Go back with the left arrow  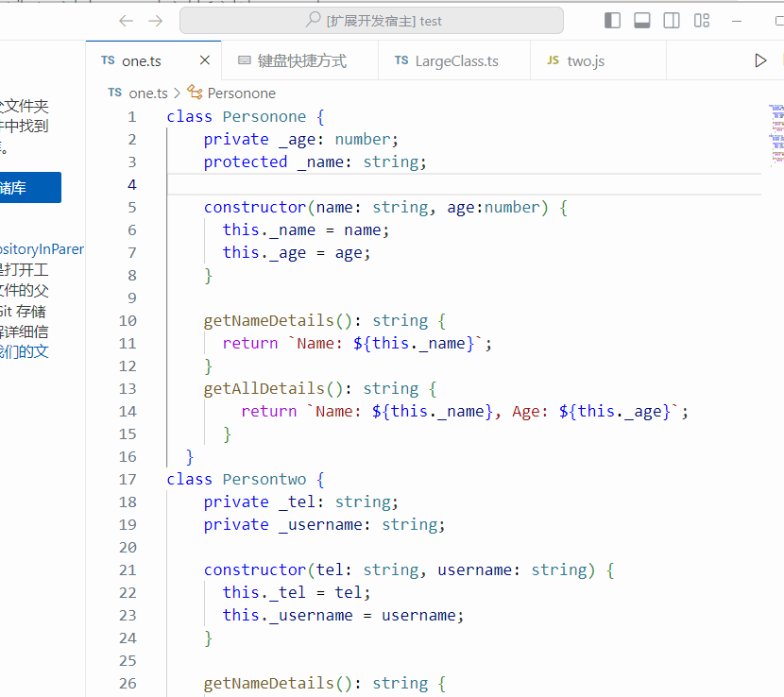126,21
